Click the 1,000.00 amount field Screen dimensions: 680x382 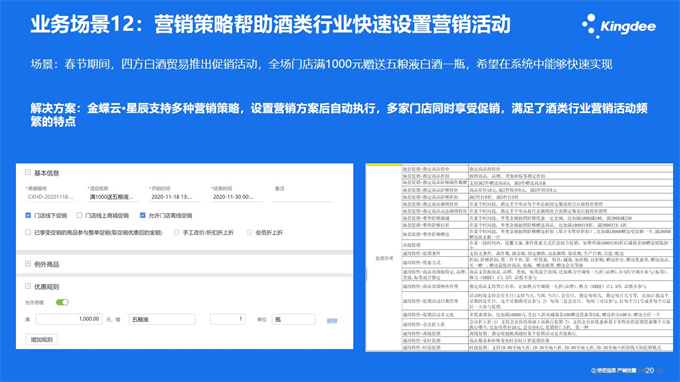click(69, 319)
